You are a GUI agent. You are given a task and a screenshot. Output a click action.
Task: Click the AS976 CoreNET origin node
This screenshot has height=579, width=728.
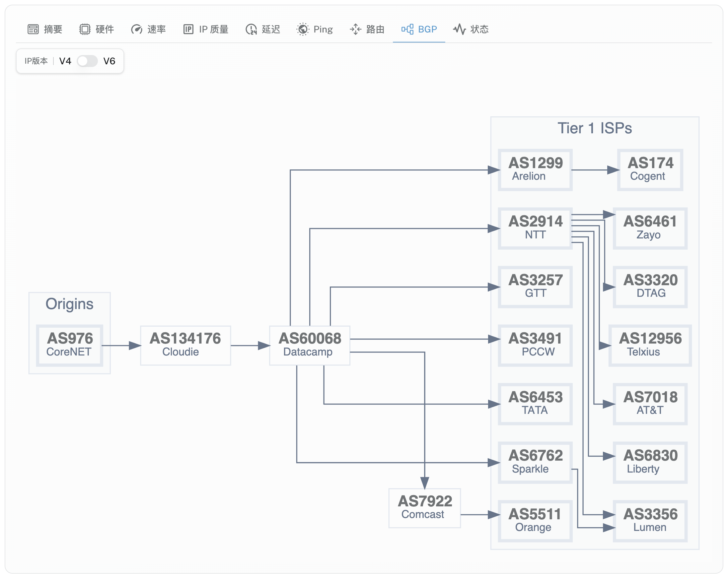pos(70,345)
